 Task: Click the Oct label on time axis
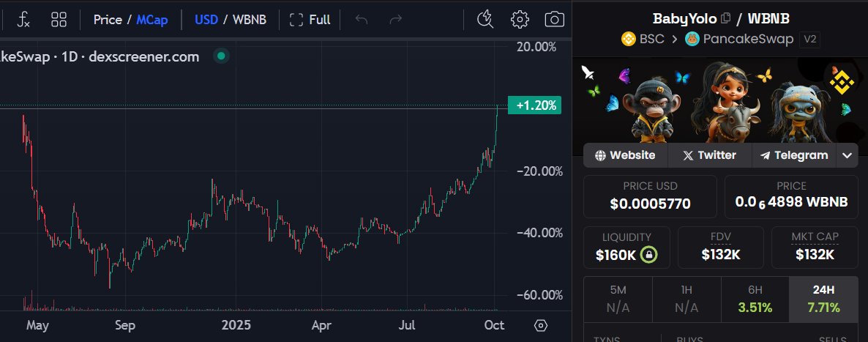[494, 325]
